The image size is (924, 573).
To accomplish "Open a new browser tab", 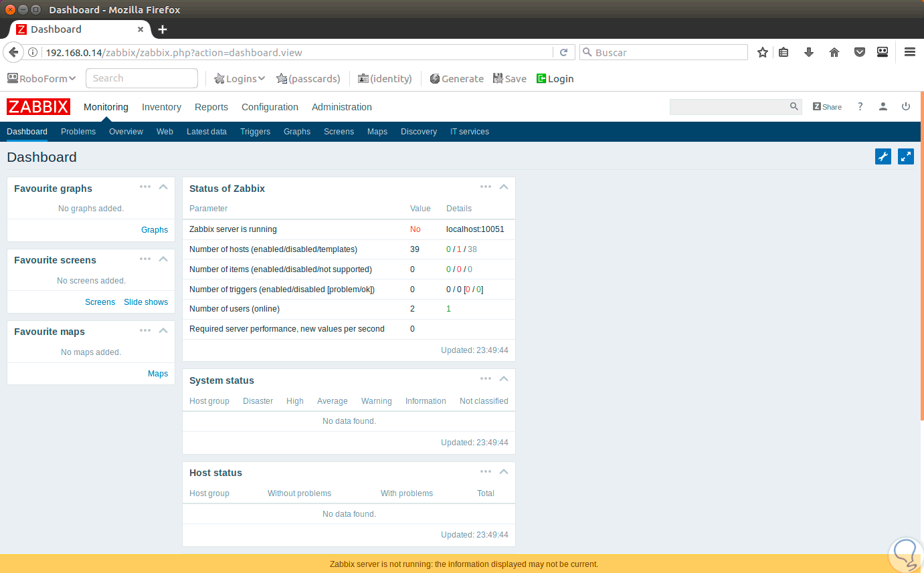I will click(x=163, y=29).
